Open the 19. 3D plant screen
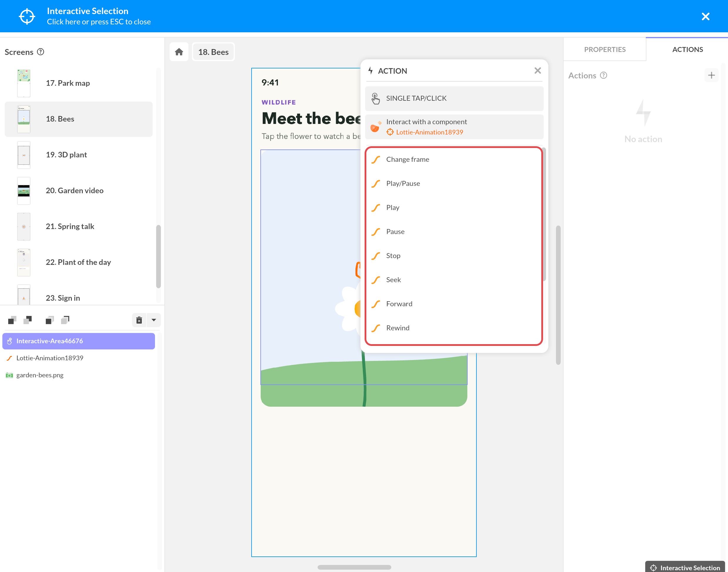This screenshot has height=572, width=728. coord(79,155)
